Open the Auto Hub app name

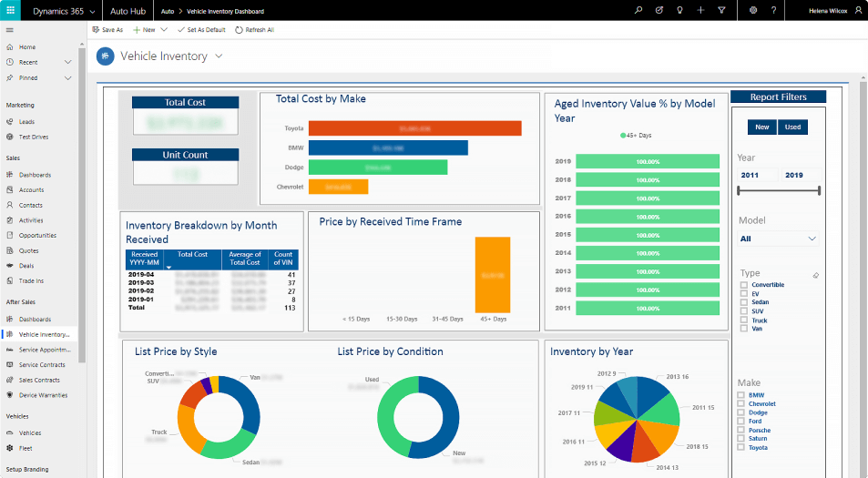point(128,11)
